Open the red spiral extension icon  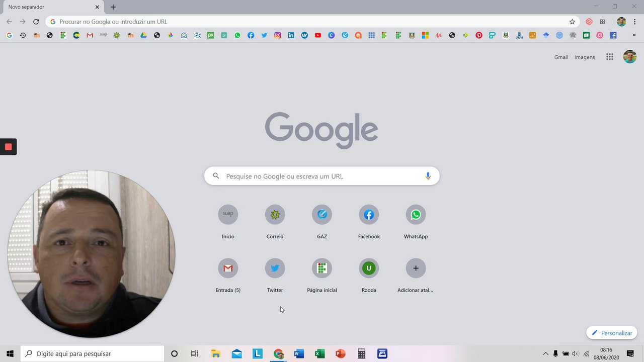point(589,22)
